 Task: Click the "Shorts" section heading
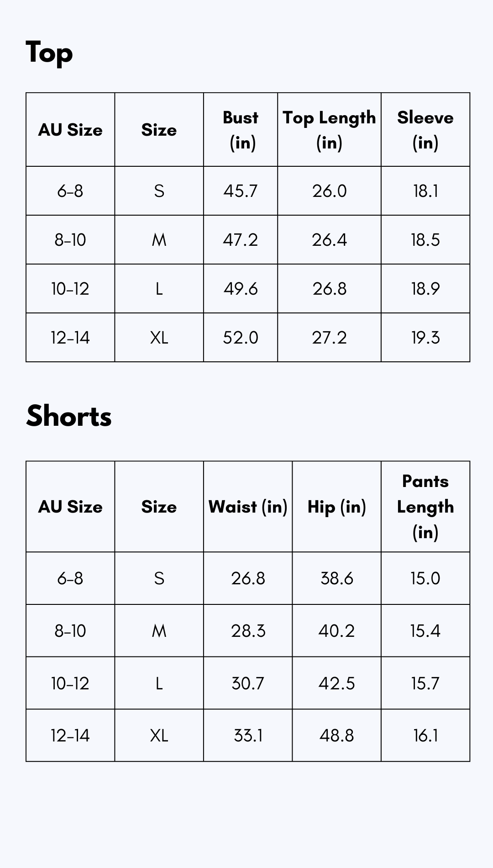[x=69, y=416]
